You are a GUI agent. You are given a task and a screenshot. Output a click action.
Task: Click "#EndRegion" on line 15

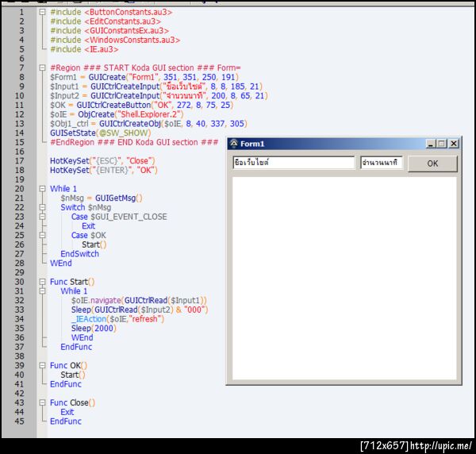tap(72, 142)
